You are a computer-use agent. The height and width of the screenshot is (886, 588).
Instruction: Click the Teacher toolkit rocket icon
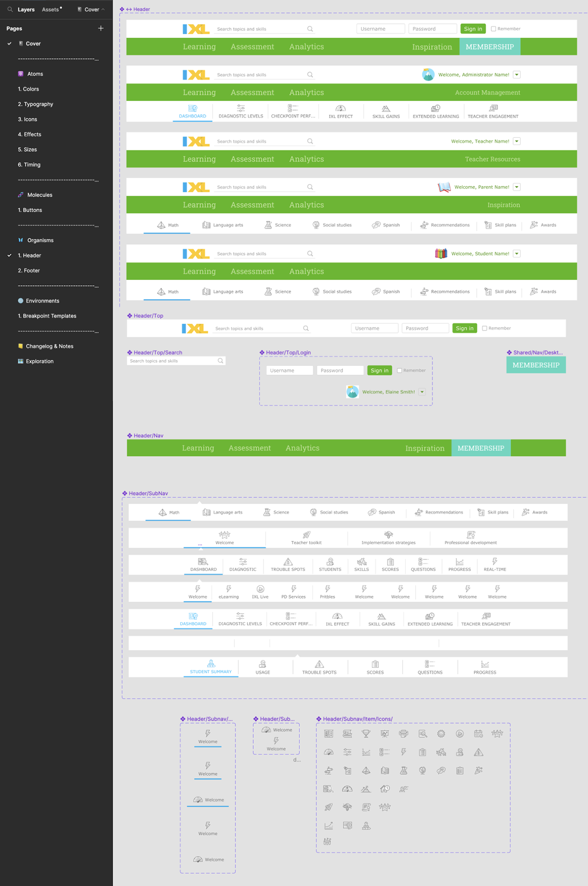tap(306, 534)
